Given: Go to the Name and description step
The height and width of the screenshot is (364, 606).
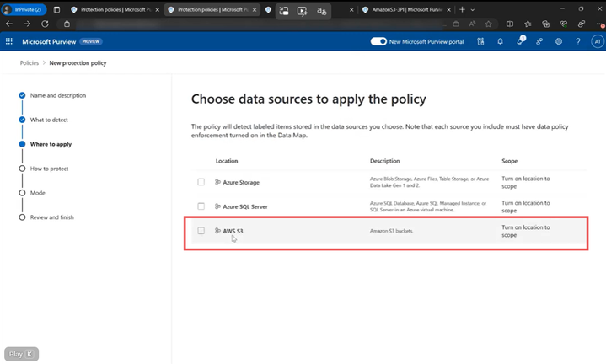Looking at the screenshot, I should point(57,95).
